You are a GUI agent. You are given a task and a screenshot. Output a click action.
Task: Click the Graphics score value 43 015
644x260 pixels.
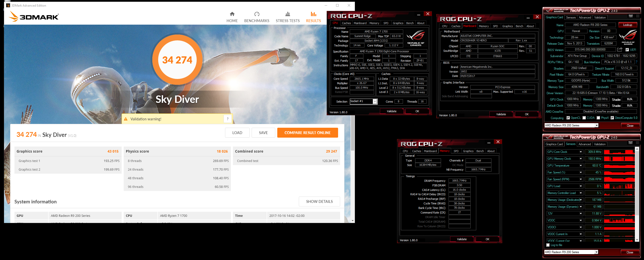pos(113,151)
